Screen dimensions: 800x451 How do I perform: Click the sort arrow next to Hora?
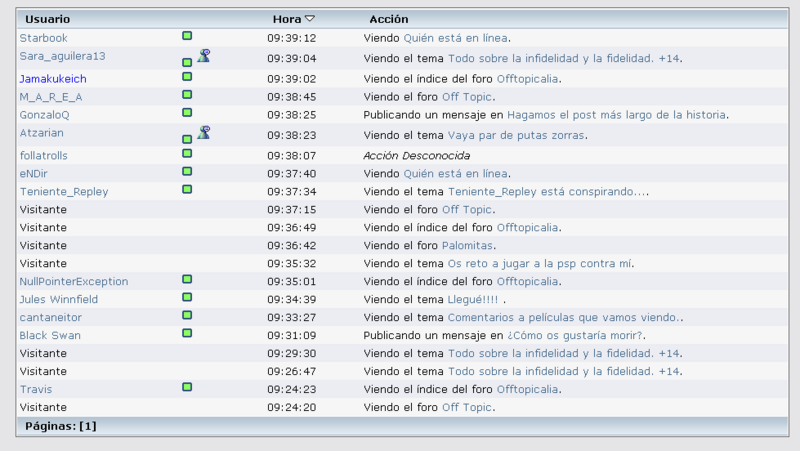(x=310, y=19)
